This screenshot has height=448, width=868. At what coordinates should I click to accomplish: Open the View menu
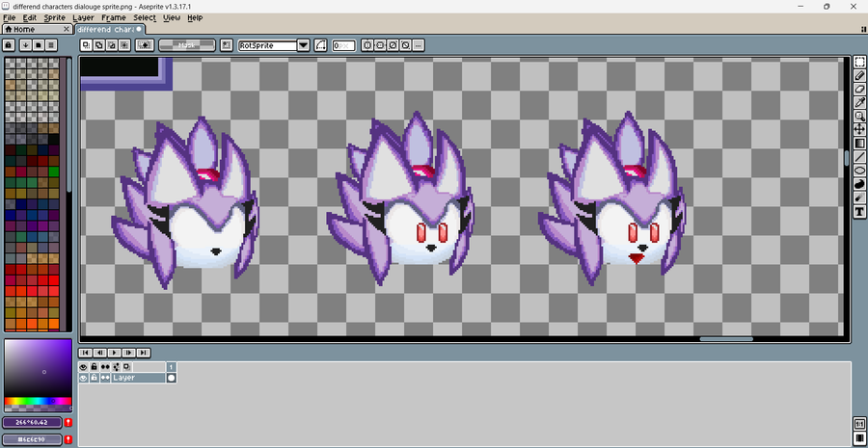pos(172,17)
